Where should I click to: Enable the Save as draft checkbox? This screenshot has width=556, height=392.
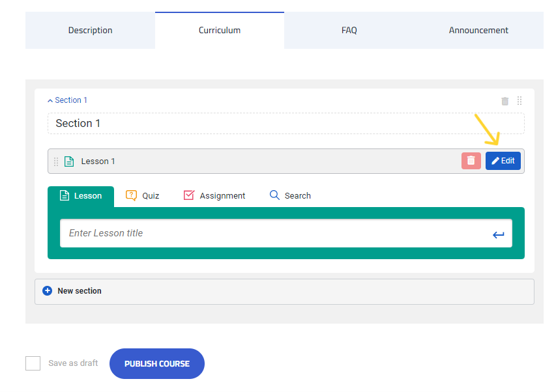33,363
